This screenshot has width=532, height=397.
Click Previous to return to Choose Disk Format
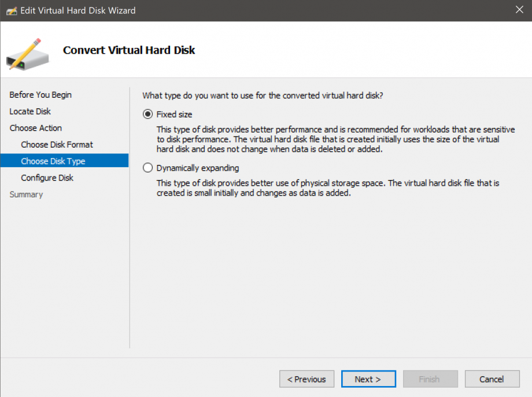coord(306,379)
